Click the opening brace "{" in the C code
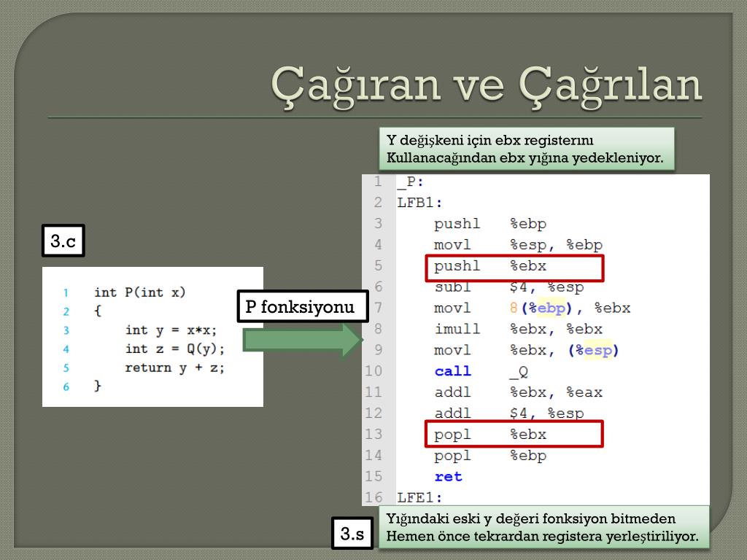This screenshot has height=560, width=747. [x=98, y=311]
